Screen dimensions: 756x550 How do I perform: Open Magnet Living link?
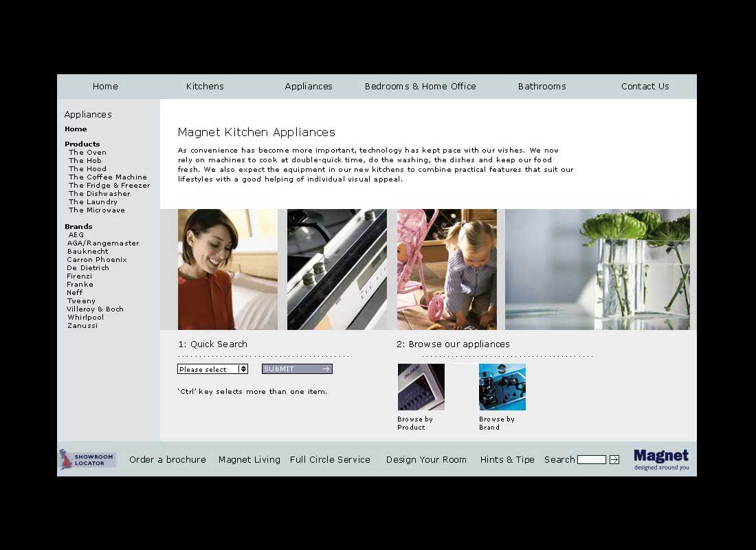(249, 460)
